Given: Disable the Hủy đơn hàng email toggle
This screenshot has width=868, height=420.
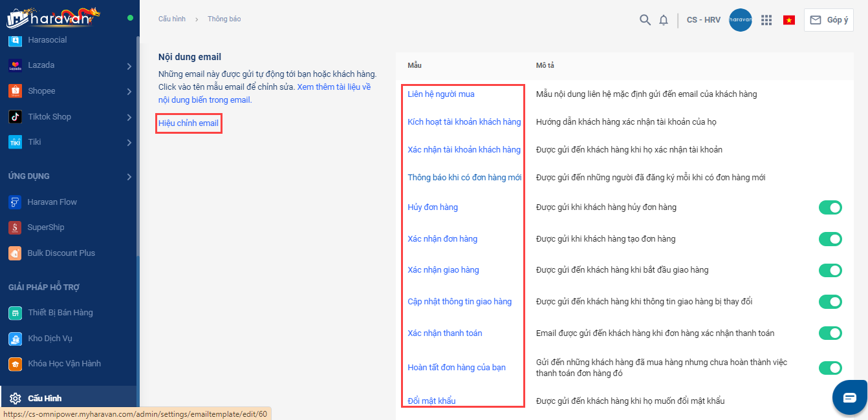Looking at the screenshot, I should 830,207.
